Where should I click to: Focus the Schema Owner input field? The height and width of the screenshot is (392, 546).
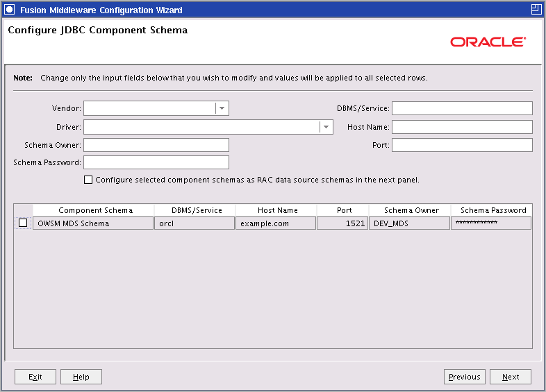pyautogui.click(x=156, y=145)
